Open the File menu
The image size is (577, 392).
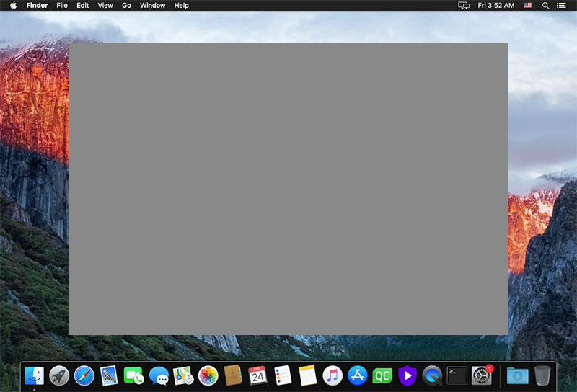62,5
